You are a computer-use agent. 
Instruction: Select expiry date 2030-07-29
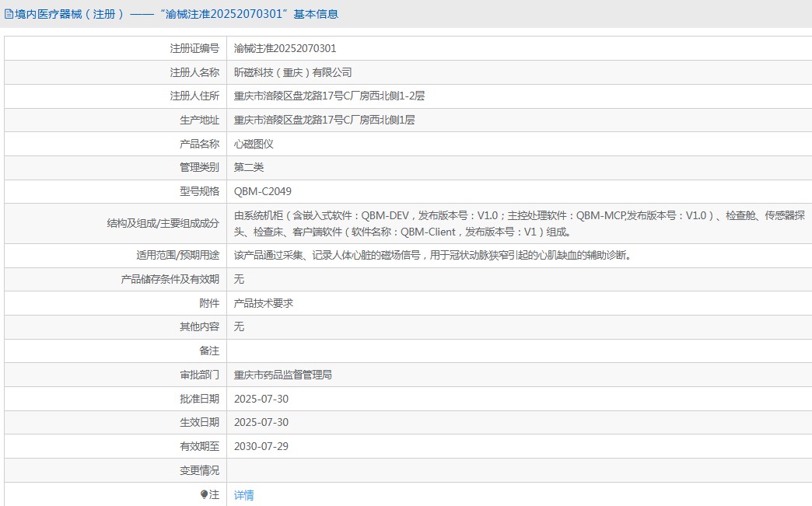(261, 446)
